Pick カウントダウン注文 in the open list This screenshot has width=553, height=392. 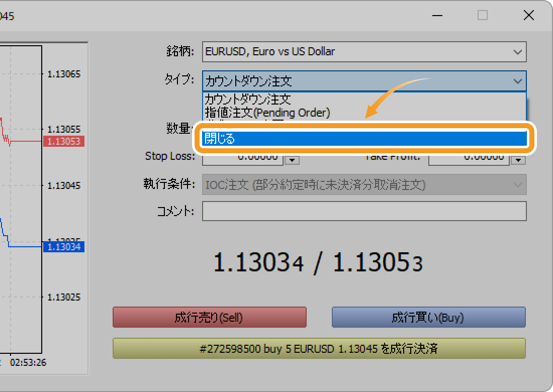pyautogui.click(x=248, y=100)
